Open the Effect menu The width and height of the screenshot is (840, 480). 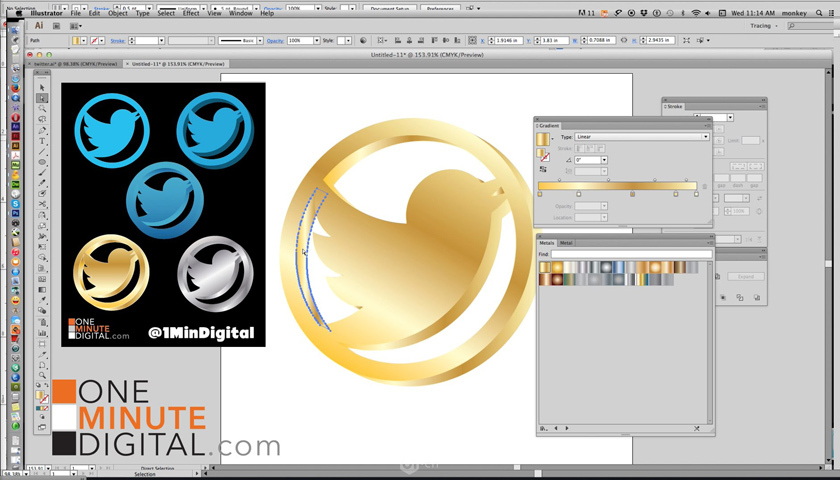tap(191, 13)
